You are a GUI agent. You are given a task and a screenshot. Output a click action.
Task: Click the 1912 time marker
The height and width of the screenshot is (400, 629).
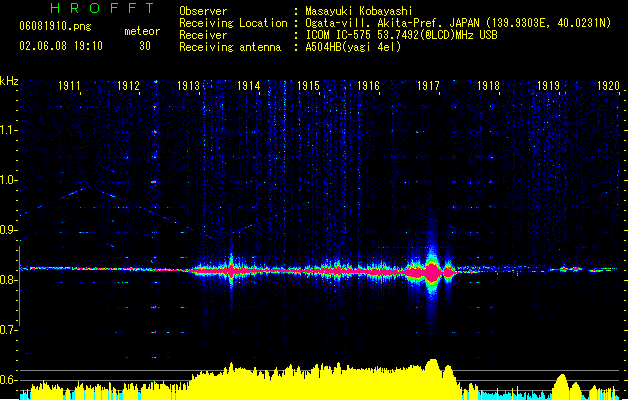pyautogui.click(x=128, y=86)
